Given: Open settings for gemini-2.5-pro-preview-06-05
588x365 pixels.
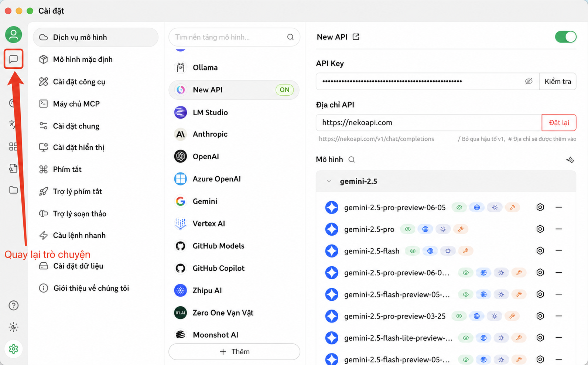Looking at the screenshot, I should [540, 207].
